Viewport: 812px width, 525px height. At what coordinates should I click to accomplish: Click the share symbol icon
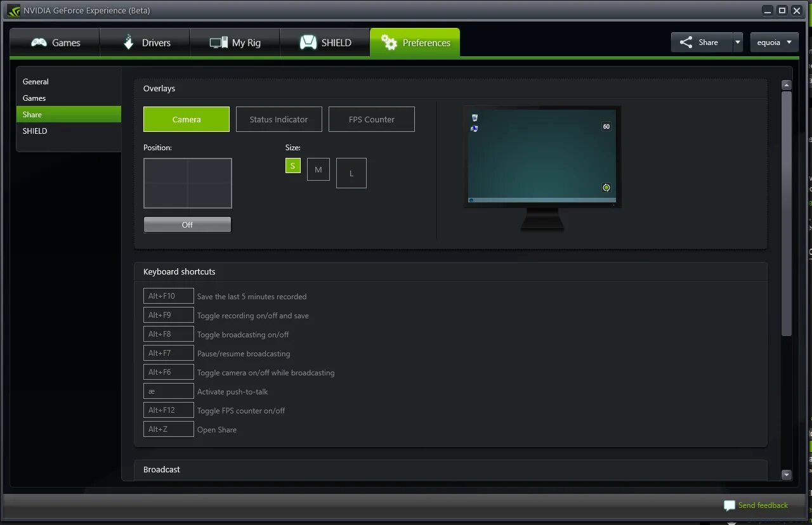pyautogui.click(x=686, y=42)
